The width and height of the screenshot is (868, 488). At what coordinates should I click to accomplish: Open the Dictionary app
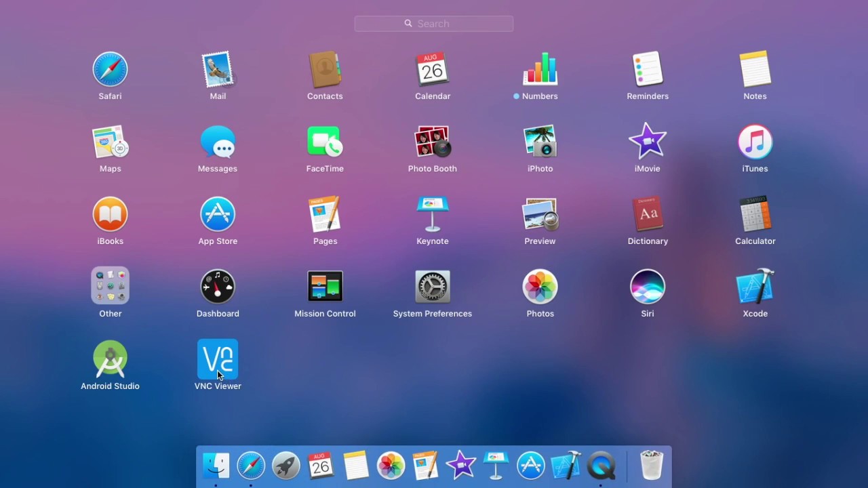coord(648,215)
